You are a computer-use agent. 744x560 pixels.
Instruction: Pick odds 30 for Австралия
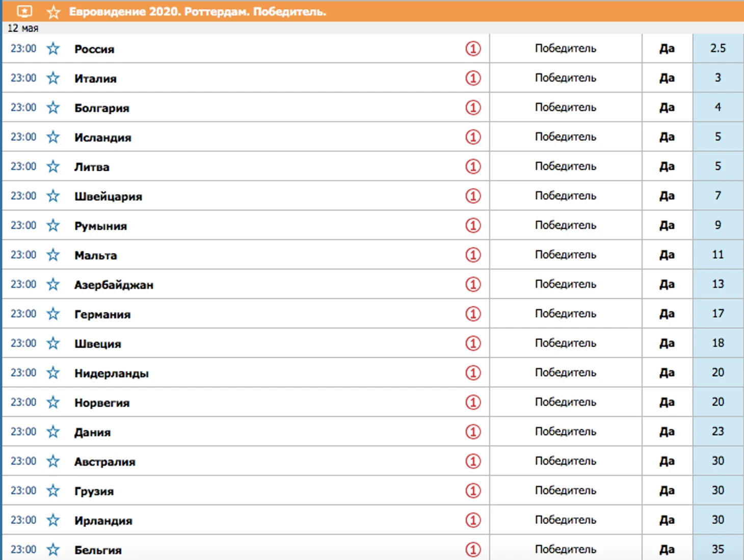tap(718, 461)
